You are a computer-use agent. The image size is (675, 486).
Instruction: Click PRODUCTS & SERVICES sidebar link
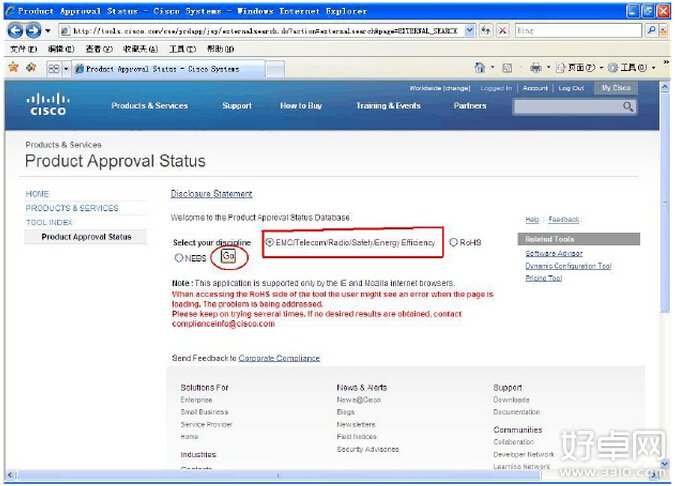click(72, 208)
